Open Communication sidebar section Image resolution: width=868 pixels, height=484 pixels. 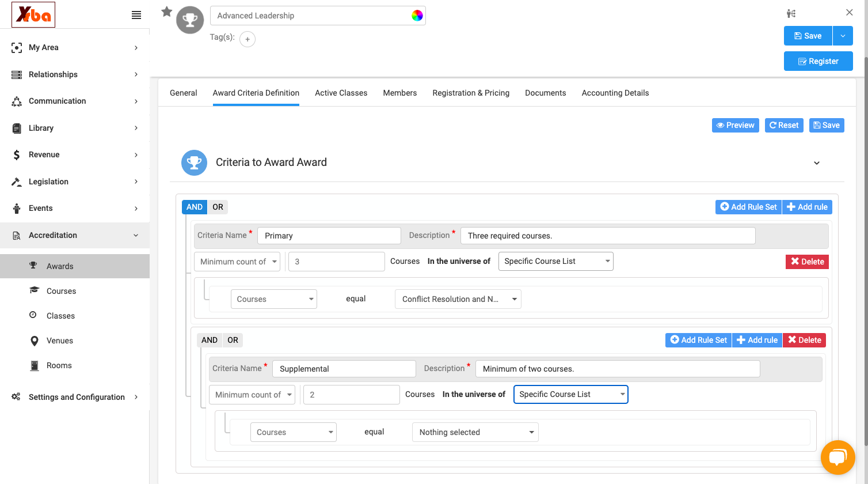click(75, 101)
